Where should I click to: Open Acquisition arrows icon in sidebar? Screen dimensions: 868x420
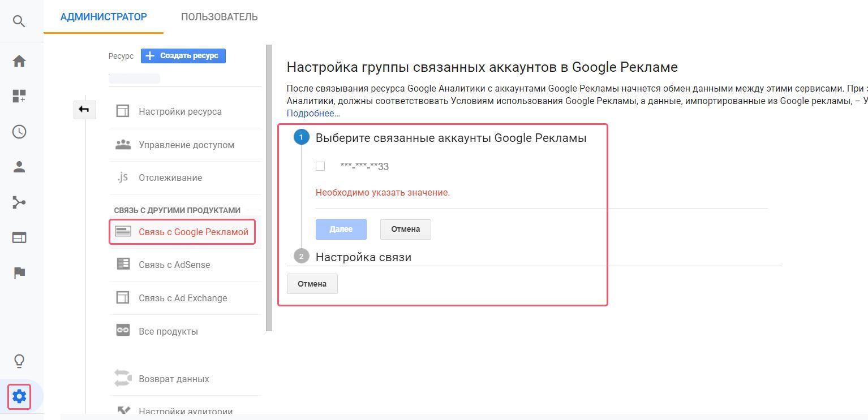(x=19, y=202)
